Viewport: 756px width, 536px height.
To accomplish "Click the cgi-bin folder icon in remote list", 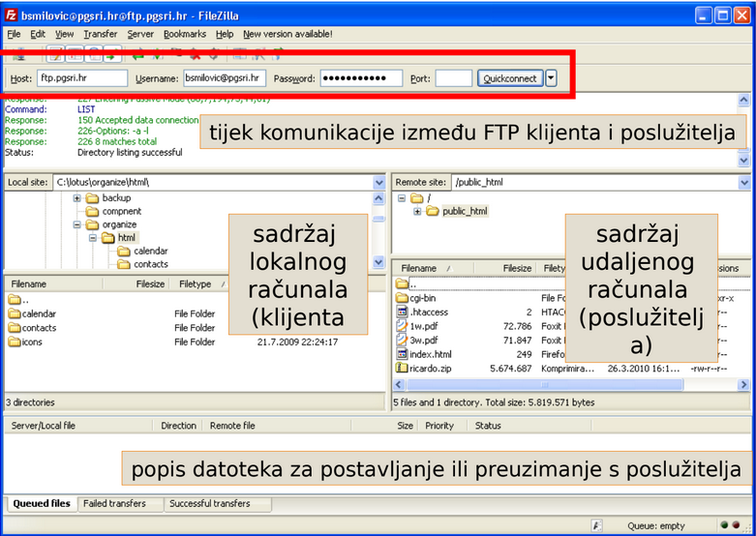I will [x=402, y=298].
